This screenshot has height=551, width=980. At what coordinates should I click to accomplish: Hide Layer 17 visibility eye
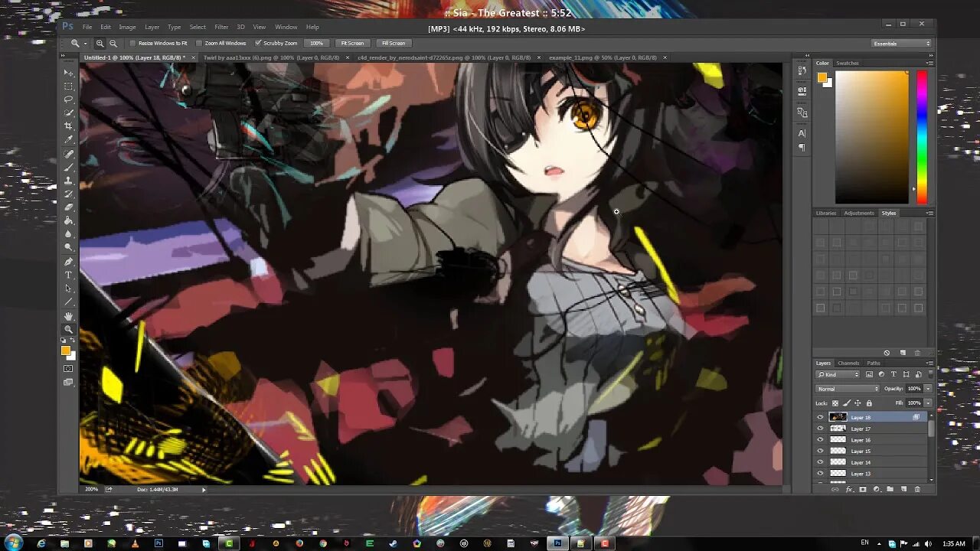[820, 429]
